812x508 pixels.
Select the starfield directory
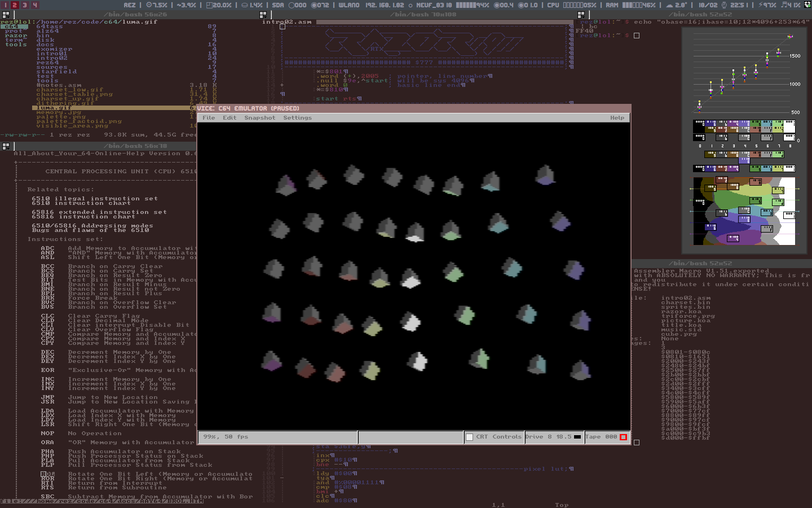56,72
